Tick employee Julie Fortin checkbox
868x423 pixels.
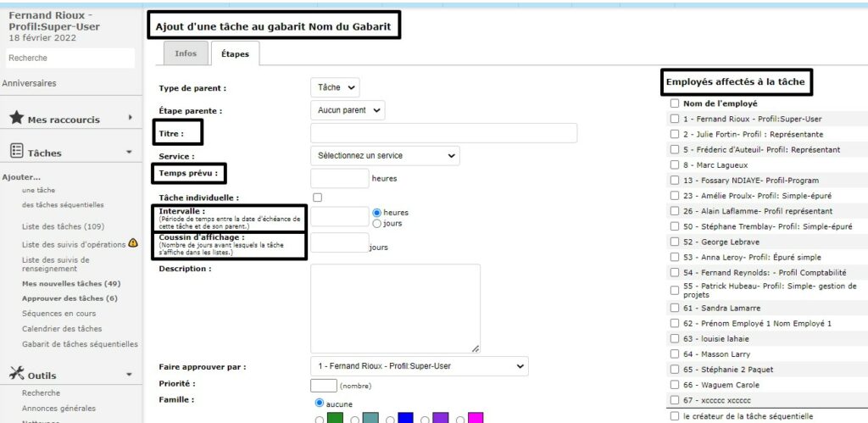tap(674, 134)
